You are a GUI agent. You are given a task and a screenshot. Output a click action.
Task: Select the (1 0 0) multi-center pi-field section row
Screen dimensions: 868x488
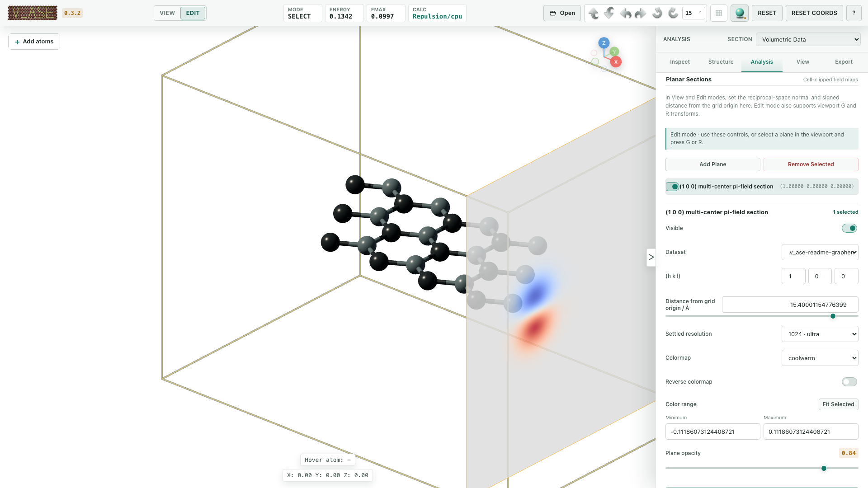pos(762,187)
